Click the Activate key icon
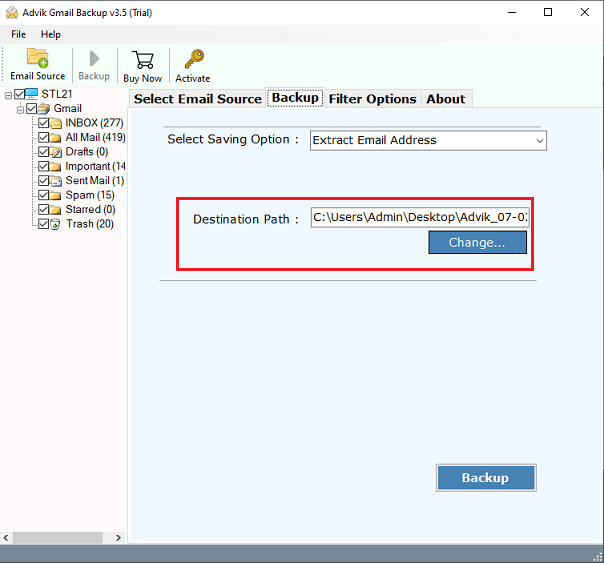The image size is (604, 563). [x=194, y=59]
